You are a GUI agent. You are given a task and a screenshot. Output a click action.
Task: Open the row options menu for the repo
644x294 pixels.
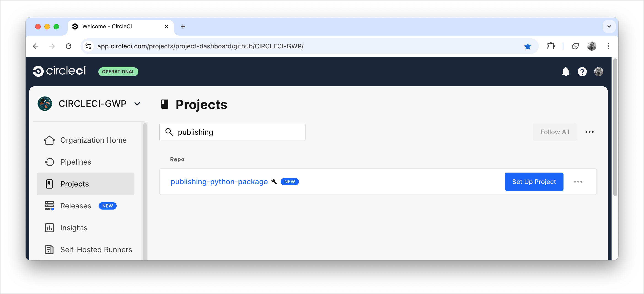(x=578, y=182)
